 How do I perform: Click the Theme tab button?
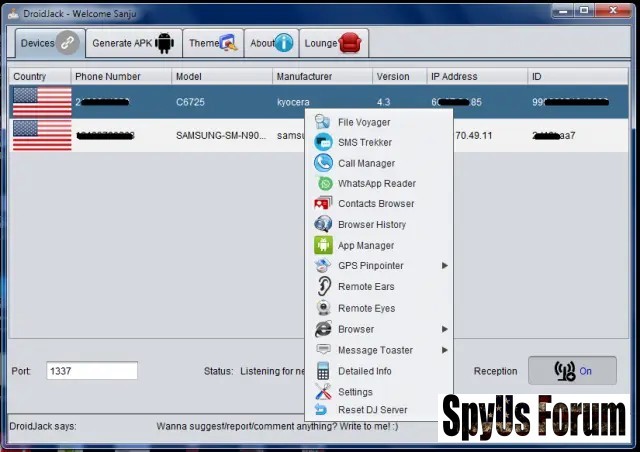tap(212, 43)
